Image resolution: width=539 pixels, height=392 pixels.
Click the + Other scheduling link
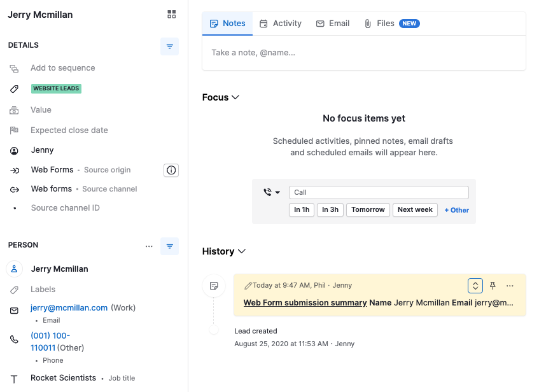tap(456, 210)
